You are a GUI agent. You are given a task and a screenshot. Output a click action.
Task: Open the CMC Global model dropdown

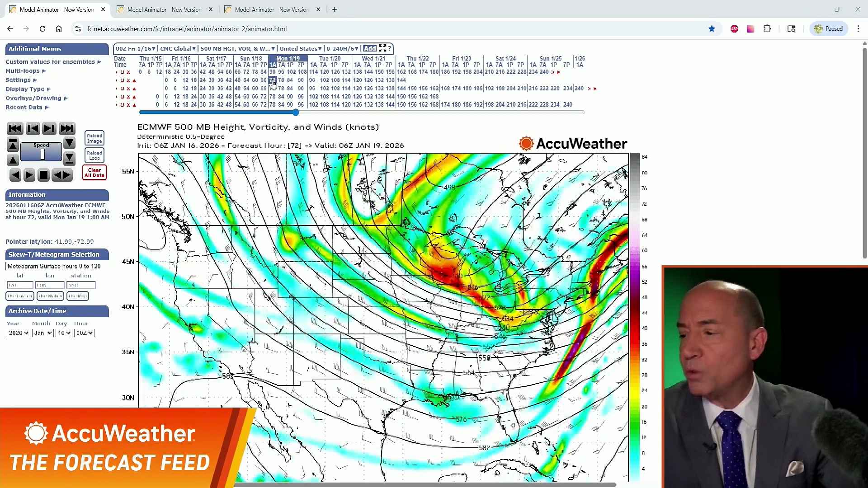178,48
